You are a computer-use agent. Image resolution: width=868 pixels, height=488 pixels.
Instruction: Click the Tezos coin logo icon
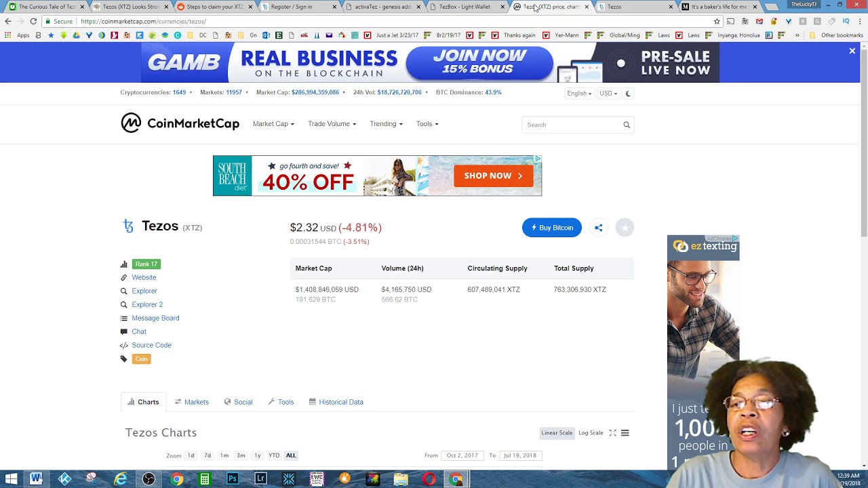tap(128, 226)
